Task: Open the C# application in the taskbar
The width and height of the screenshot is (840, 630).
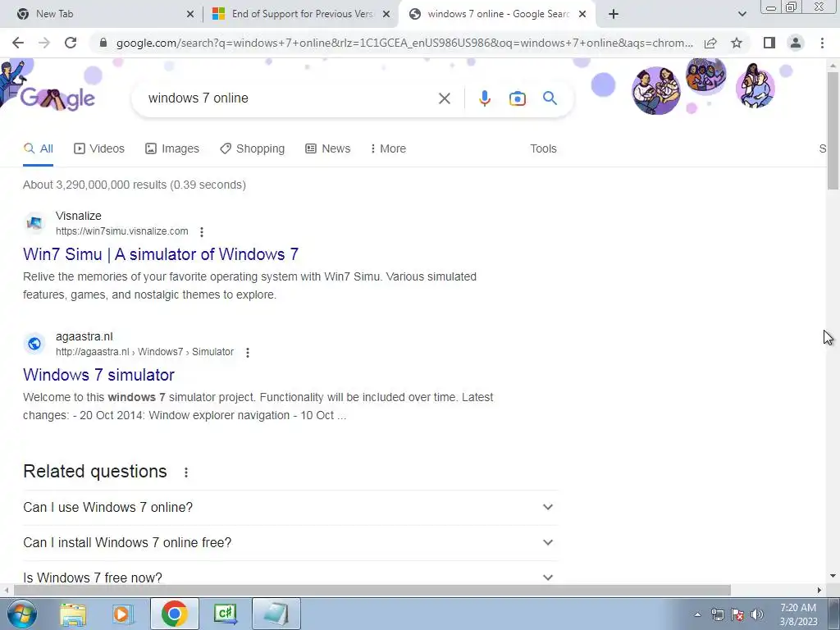Action: pos(226,614)
